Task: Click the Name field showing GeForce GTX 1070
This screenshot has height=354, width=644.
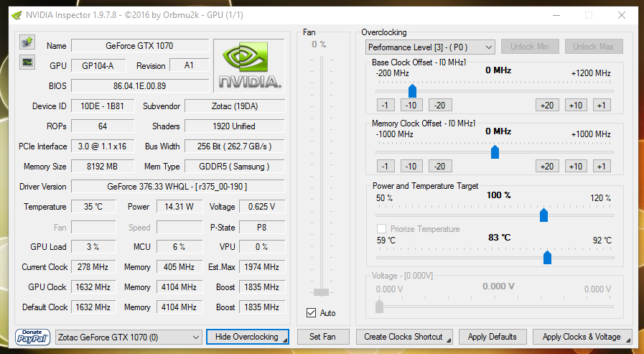Action: 140,45
